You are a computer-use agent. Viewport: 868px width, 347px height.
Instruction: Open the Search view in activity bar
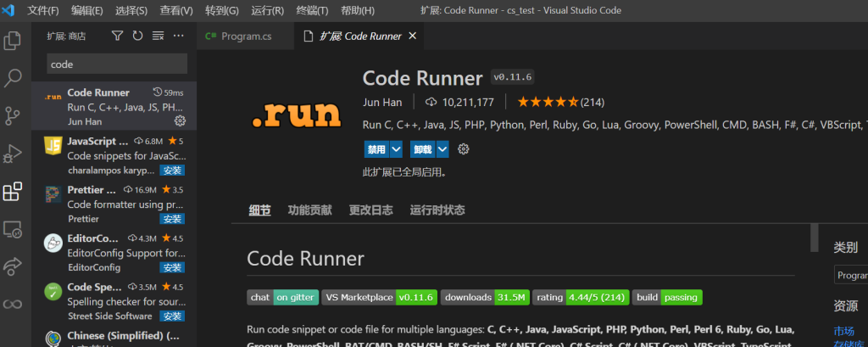pos(12,78)
